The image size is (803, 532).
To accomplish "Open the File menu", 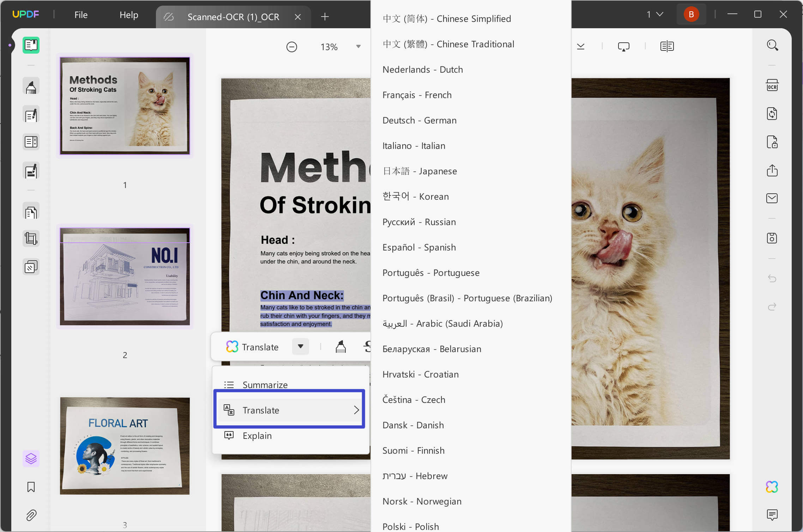I will [81, 15].
